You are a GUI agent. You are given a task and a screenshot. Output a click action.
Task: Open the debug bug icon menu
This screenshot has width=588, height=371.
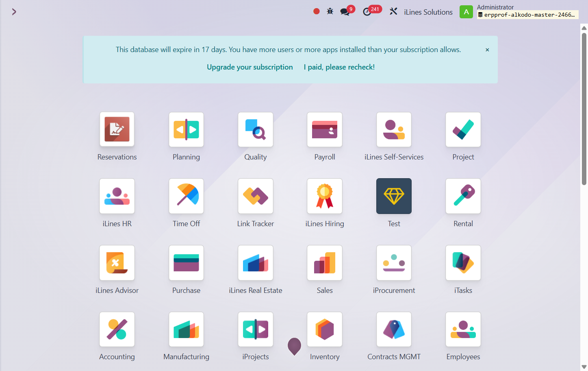point(330,11)
